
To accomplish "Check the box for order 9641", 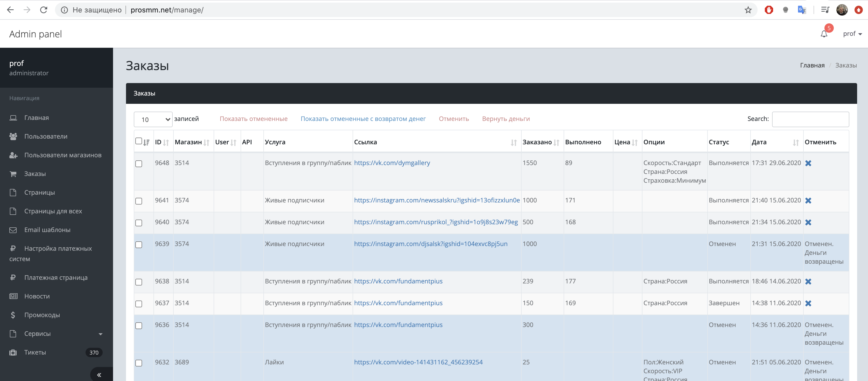I will [x=138, y=201].
